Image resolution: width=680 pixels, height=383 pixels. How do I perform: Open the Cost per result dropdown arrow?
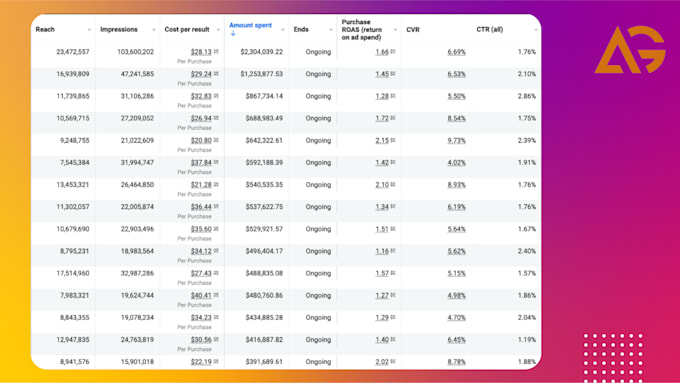[218, 30]
